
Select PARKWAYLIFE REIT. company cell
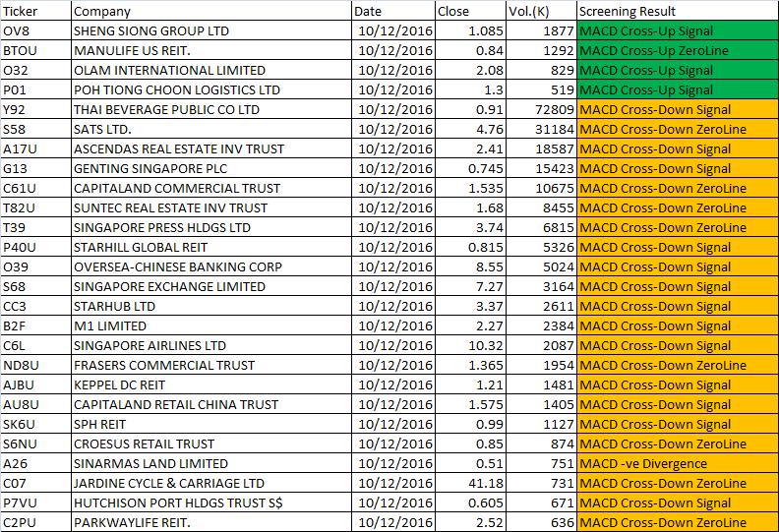(211, 522)
